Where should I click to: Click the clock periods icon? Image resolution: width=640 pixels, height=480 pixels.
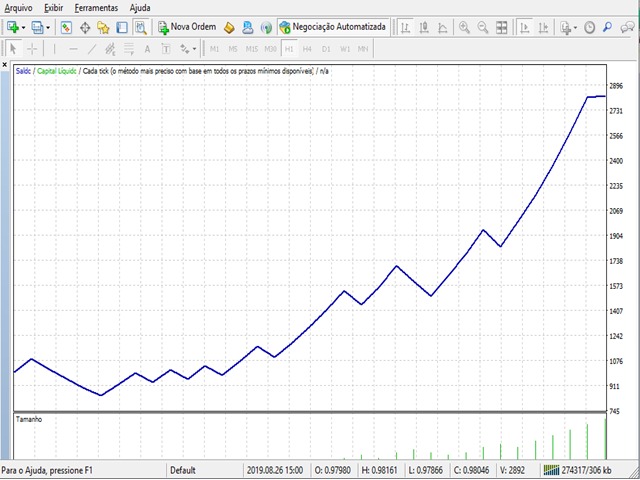589,27
